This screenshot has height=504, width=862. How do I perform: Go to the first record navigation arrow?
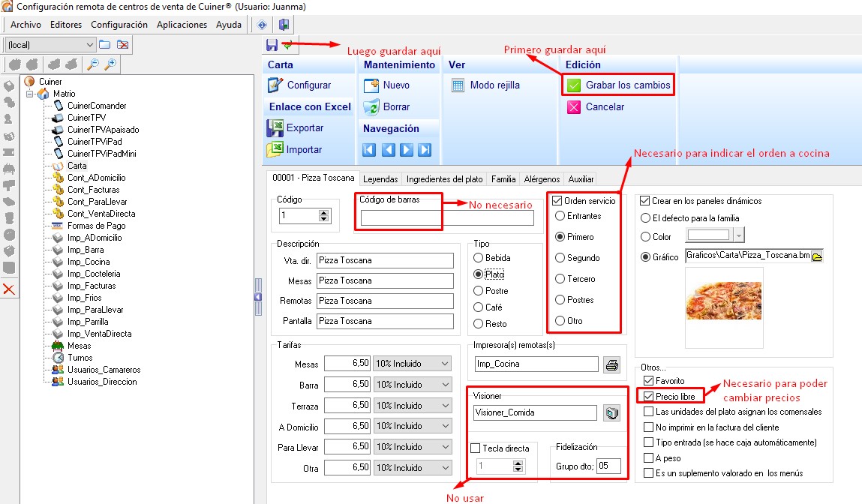click(369, 149)
